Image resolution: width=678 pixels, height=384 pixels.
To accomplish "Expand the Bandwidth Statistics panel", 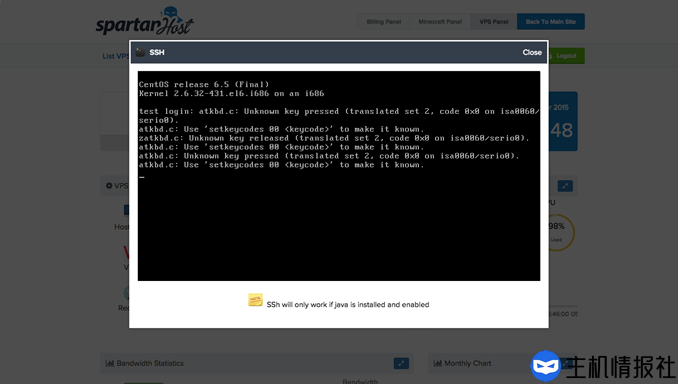I will coord(401,363).
